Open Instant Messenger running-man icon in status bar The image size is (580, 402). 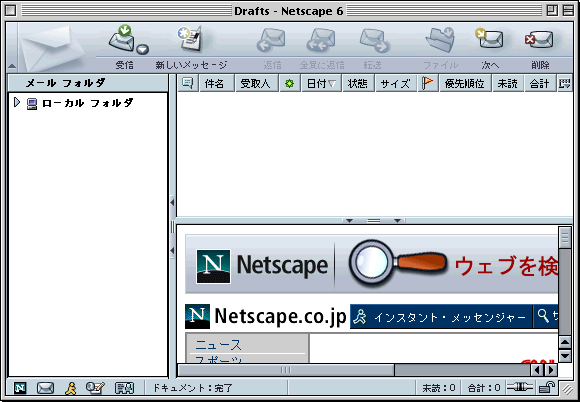click(x=70, y=388)
